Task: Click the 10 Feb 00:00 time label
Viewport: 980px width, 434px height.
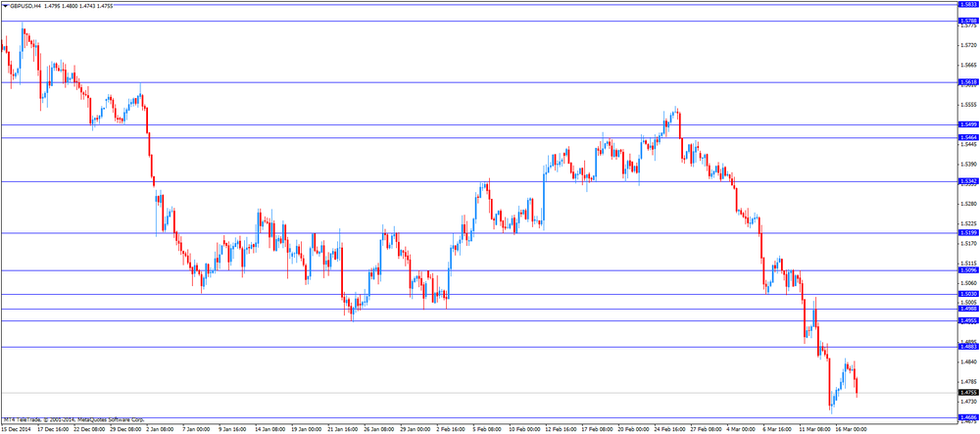Action: pos(526,430)
